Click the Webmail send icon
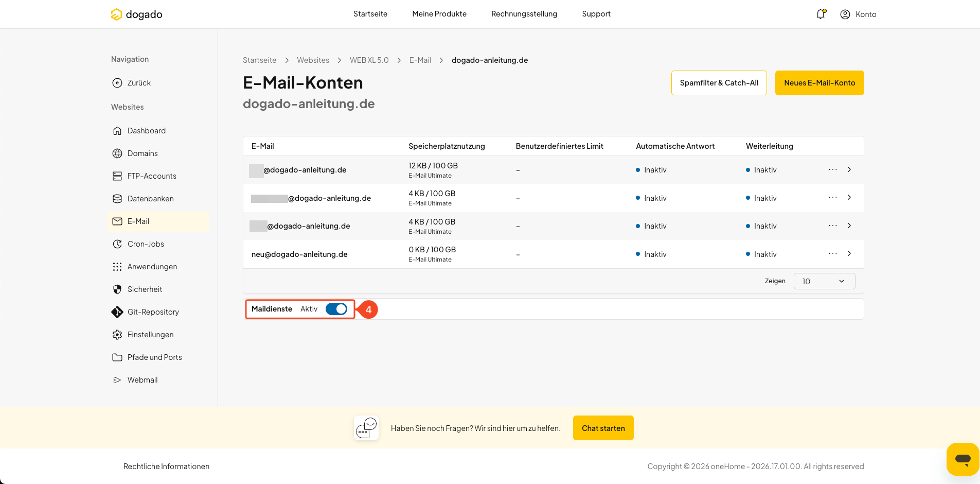Image resolution: width=980 pixels, height=484 pixels. click(x=117, y=380)
